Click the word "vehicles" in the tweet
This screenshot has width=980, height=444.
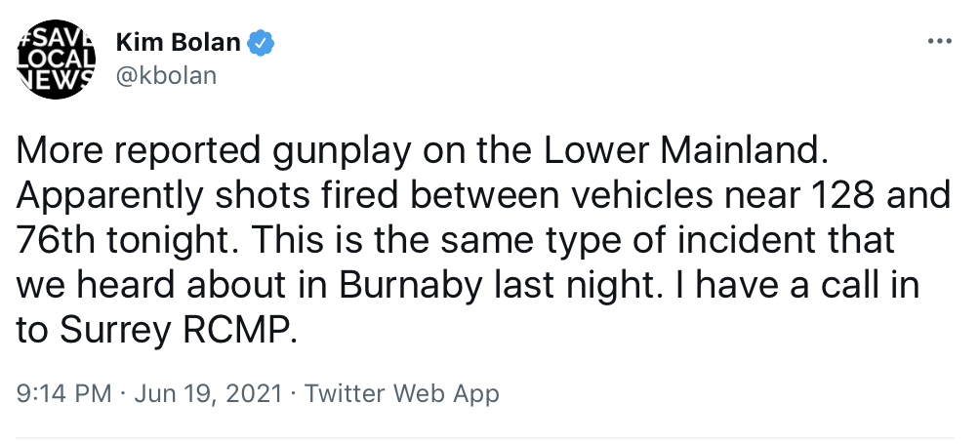(x=625, y=197)
